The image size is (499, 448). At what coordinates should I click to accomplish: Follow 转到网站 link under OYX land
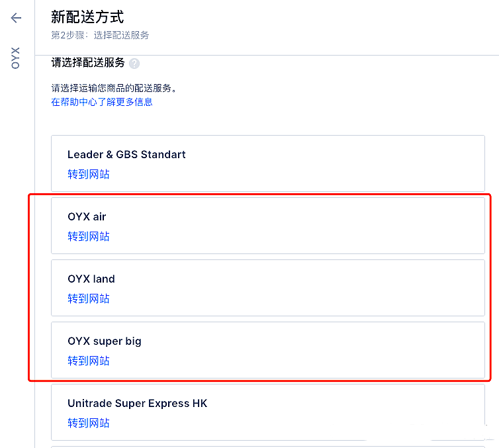(x=89, y=299)
